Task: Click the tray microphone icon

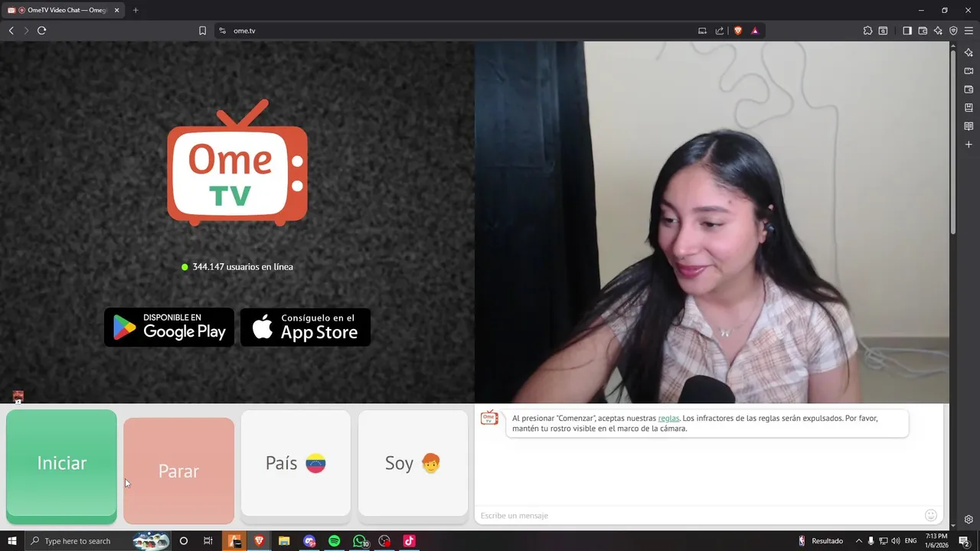Action: click(871, 541)
